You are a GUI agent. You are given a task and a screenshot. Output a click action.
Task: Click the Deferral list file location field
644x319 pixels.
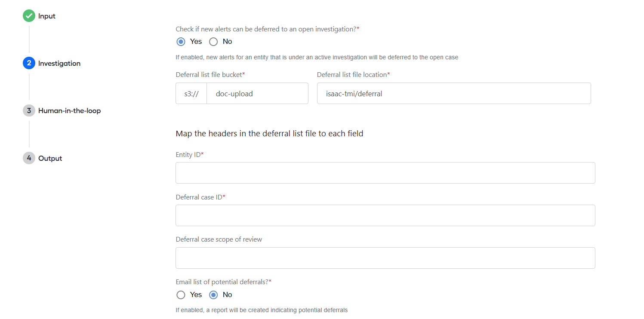click(x=454, y=93)
